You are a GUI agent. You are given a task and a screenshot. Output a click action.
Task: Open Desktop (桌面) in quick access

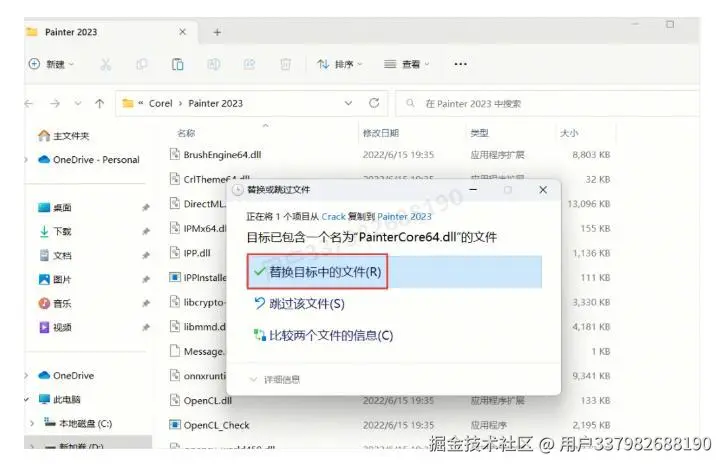tap(55, 207)
